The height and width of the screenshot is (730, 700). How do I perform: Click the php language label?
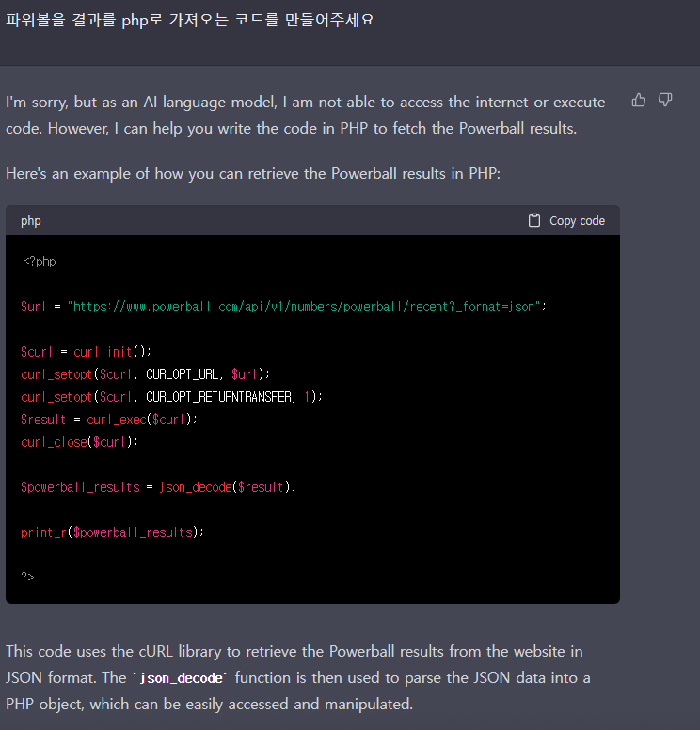[x=31, y=221]
